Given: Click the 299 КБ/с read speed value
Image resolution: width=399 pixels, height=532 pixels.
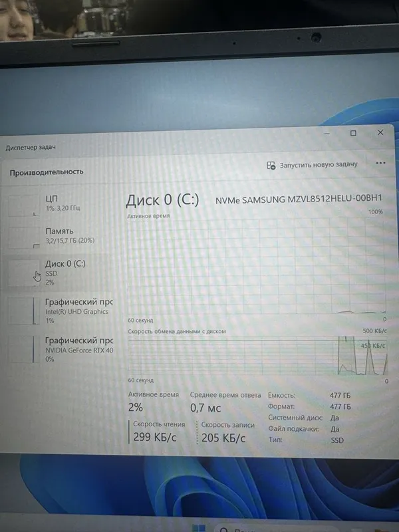Looking at the screenshot, I should point(155,437).
